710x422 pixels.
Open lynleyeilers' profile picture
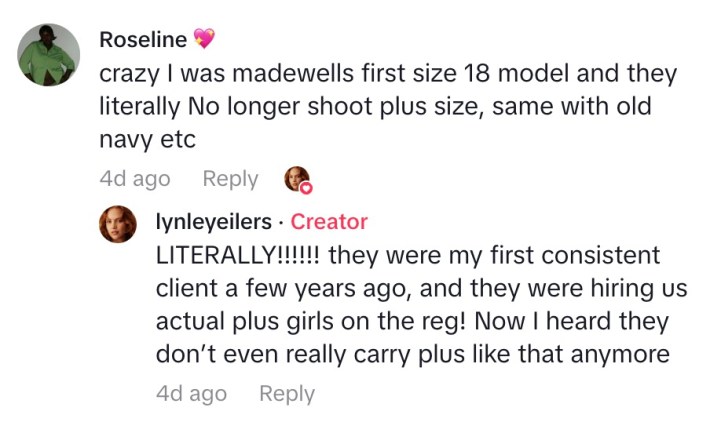[117, 224]
